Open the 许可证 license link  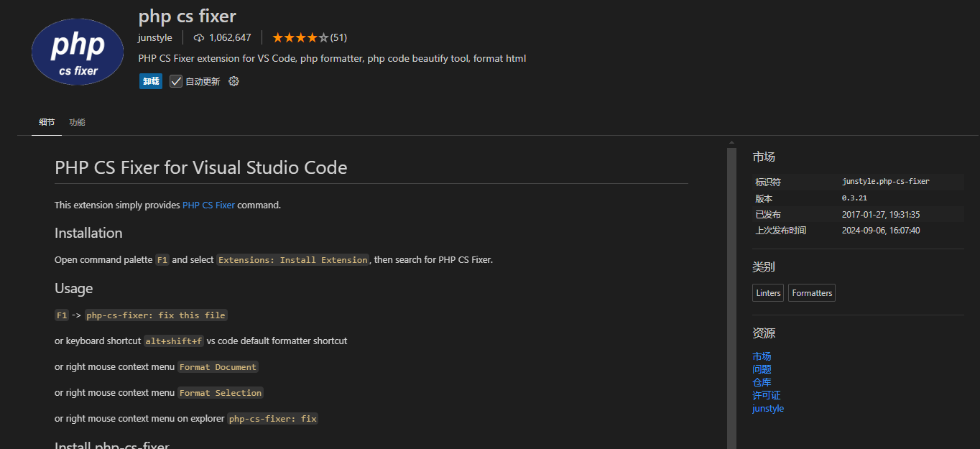point(767,395)
